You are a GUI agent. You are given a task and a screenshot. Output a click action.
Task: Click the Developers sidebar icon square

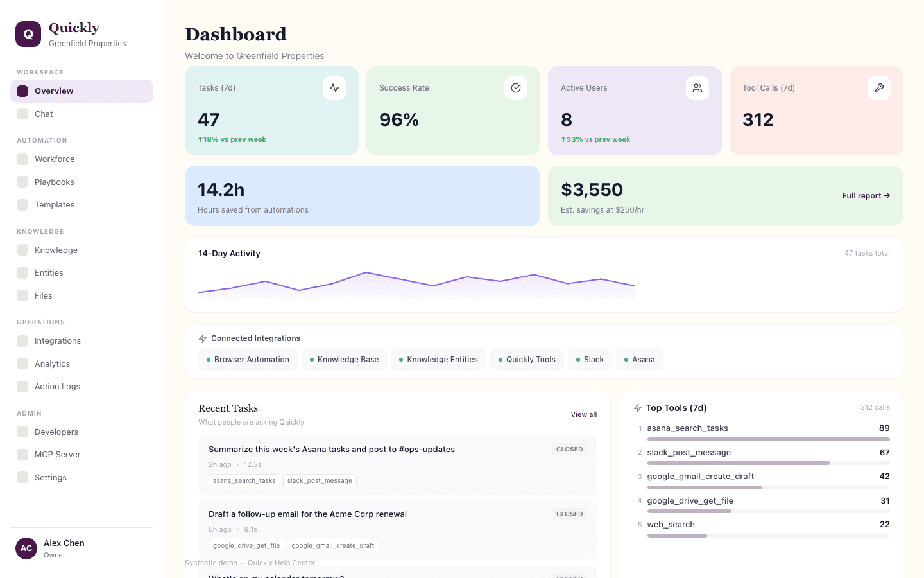[22, 432]
